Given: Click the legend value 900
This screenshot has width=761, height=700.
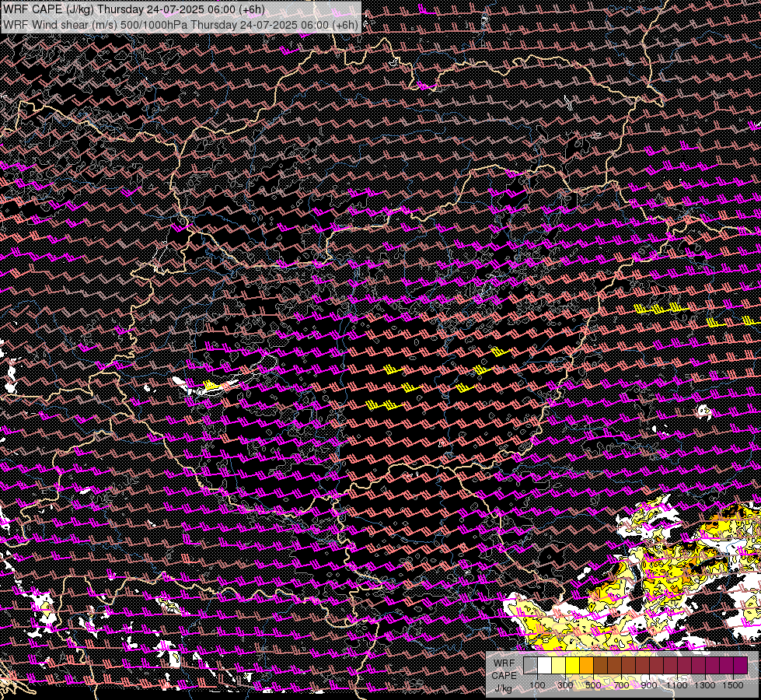Looking at the screenshot, I should [649, 685].
